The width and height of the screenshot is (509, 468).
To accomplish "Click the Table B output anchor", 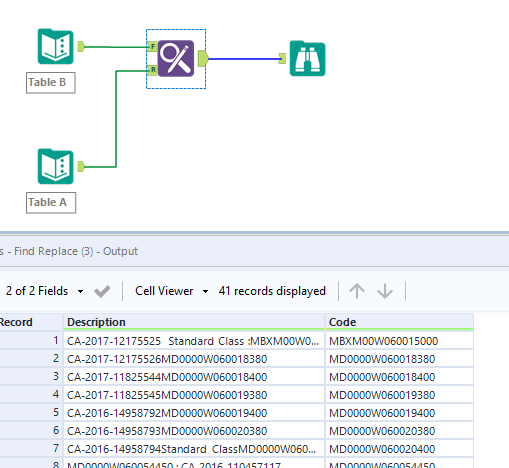I will (81, 46).
